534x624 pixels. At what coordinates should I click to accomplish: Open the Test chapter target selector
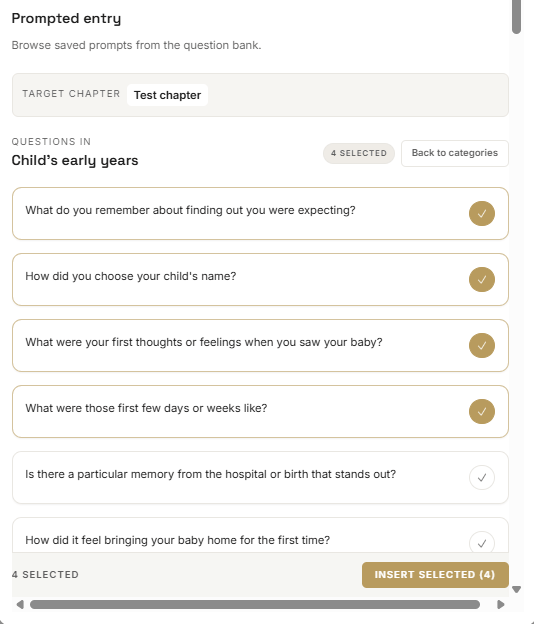click(167, 95)
